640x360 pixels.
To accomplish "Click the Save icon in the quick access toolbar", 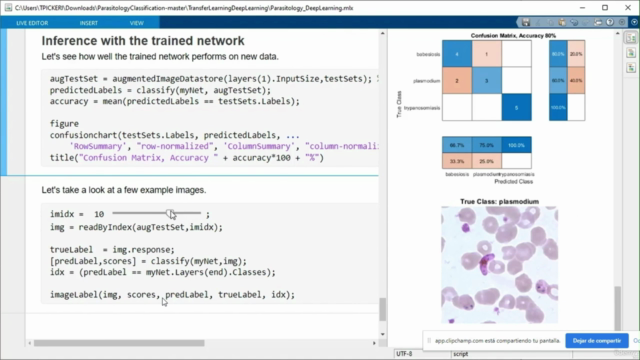I will tap(526, 22).
